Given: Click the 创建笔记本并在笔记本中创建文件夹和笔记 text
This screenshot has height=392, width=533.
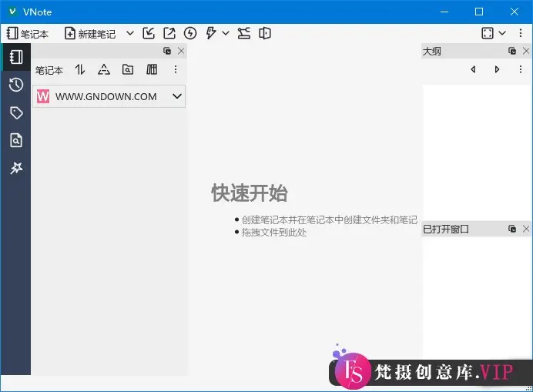Looking at the screenshot, I should (x=330, y=220).
